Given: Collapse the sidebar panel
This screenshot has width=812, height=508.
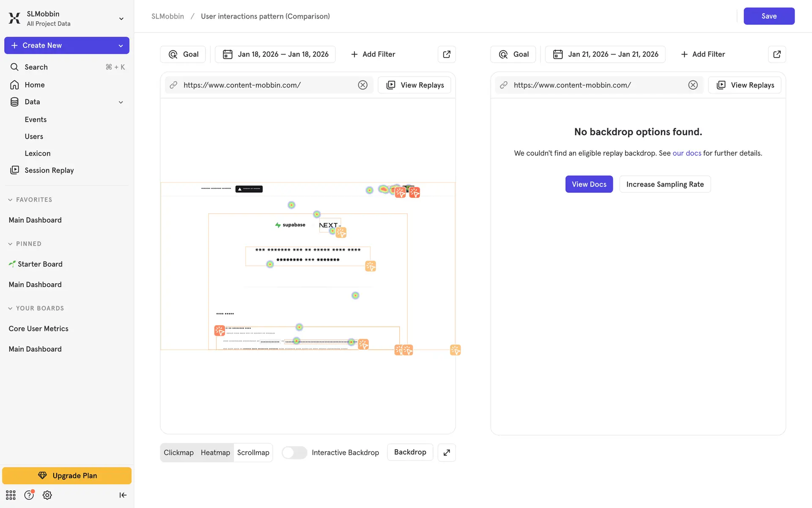Looking at the screenshot, I should click(123, 495).
